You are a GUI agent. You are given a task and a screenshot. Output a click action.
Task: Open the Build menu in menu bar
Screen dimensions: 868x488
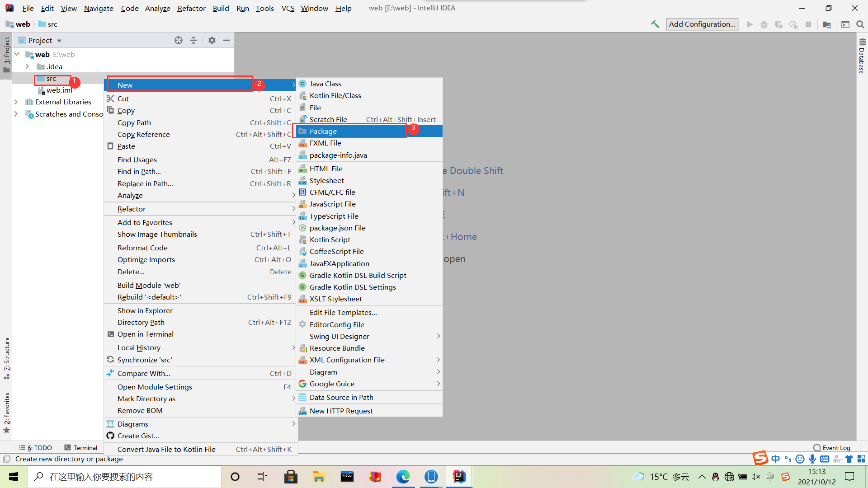point(221,8)
